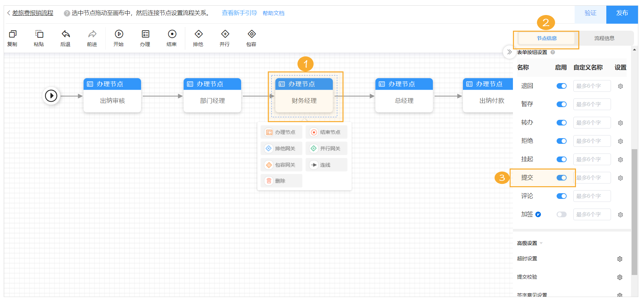Open the 节点信息 tab
This screenshot has width=644, height=303.
tap(546, 38)
